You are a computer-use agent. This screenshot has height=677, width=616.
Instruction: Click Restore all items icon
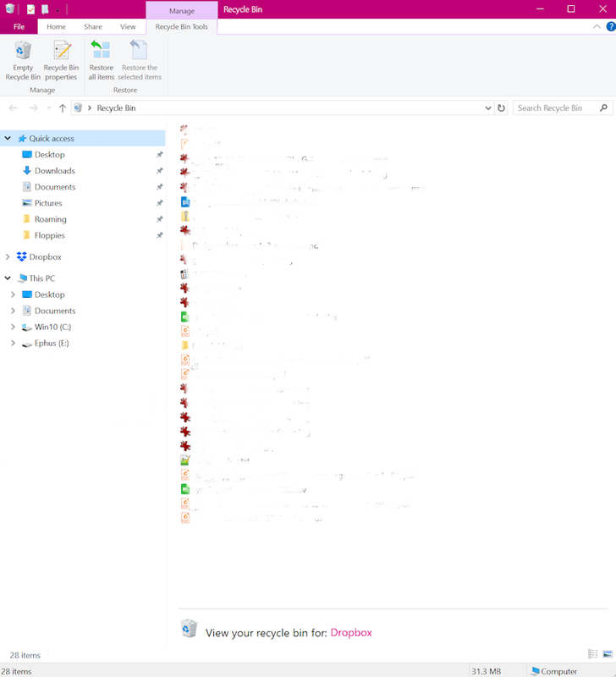[x=101, y=50]
